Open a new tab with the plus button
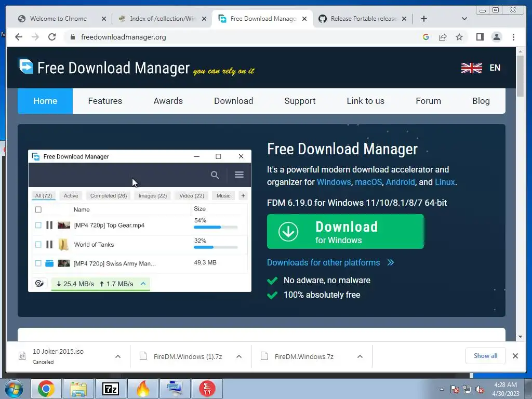The width and height of the screenshot is (532, 399). 424,19
